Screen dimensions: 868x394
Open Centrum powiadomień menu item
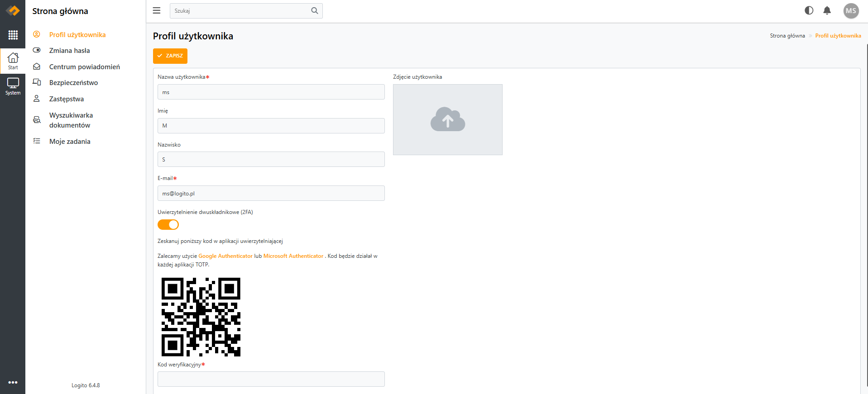[x=85, y=67]
